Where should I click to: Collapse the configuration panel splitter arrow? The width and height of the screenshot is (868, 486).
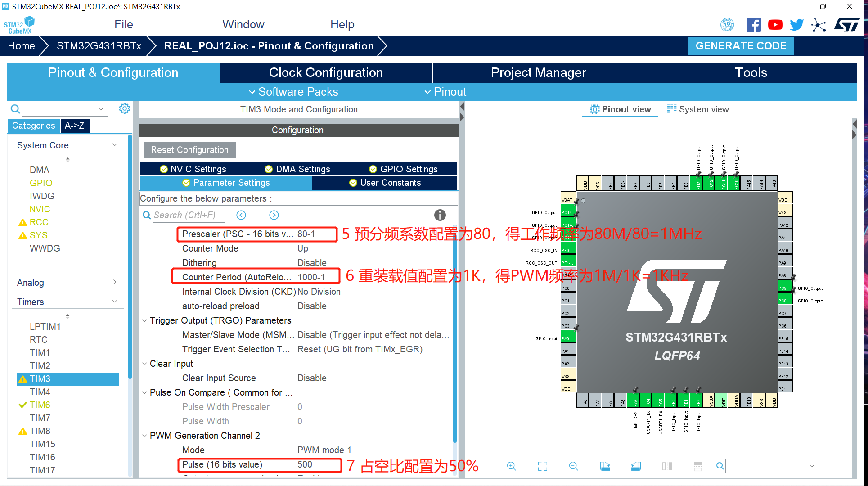tap(462, 107)
